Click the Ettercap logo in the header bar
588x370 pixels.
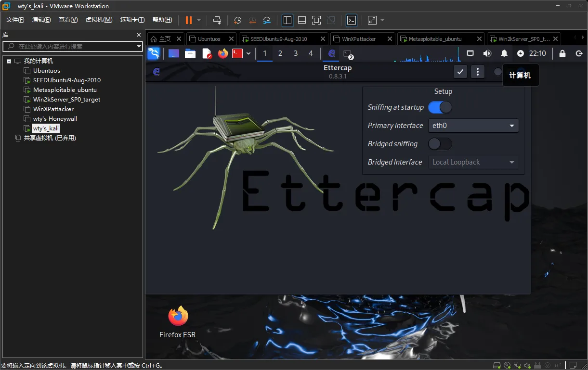tap(156, 72)
